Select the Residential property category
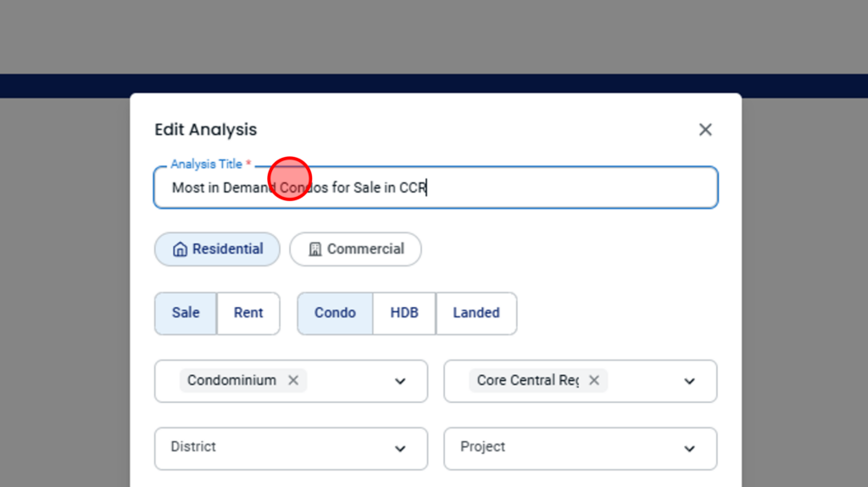This screenshot has width=868, height=487. (217, 249)
